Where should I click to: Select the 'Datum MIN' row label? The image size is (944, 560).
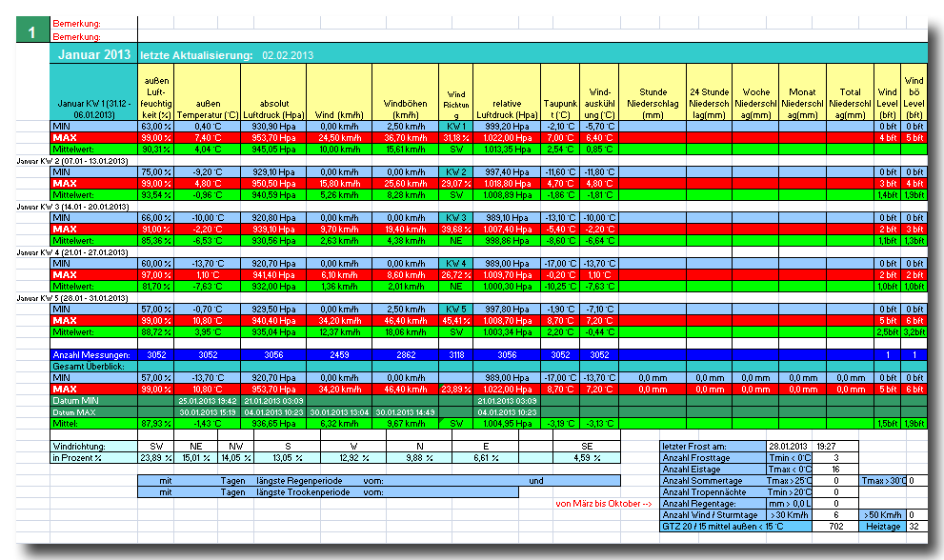94,401
